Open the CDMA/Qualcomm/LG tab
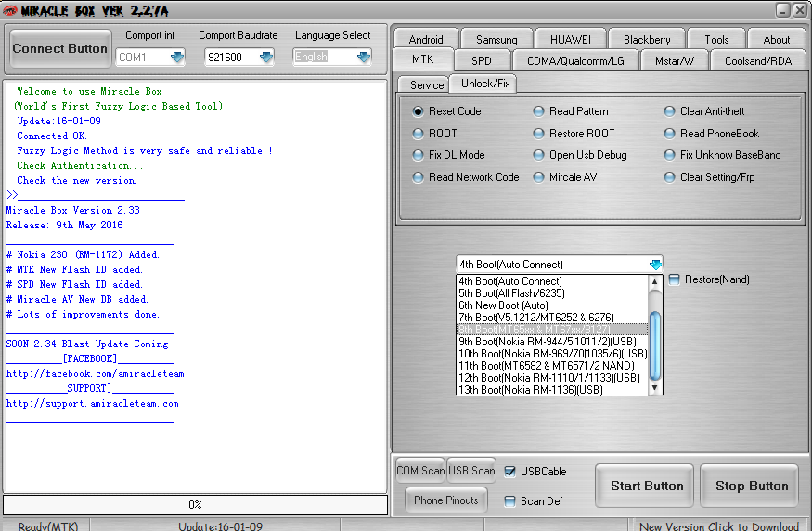Image resolution: width=812 pixels, height=532 pixels. click(575, 60)
